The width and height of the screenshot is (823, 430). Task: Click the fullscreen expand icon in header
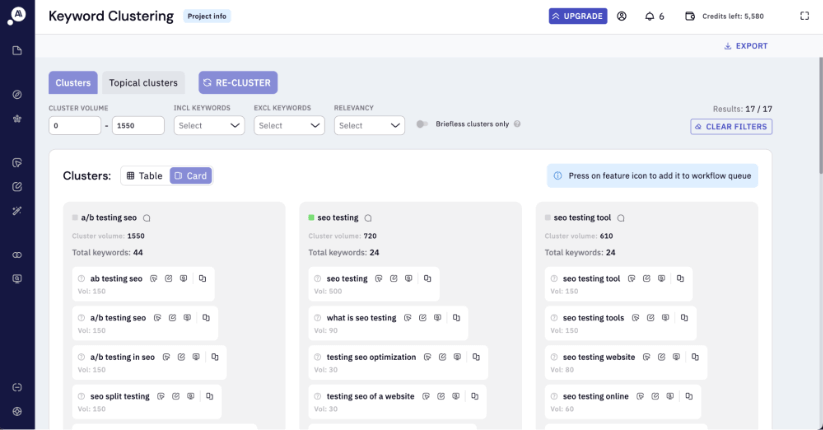805,16
